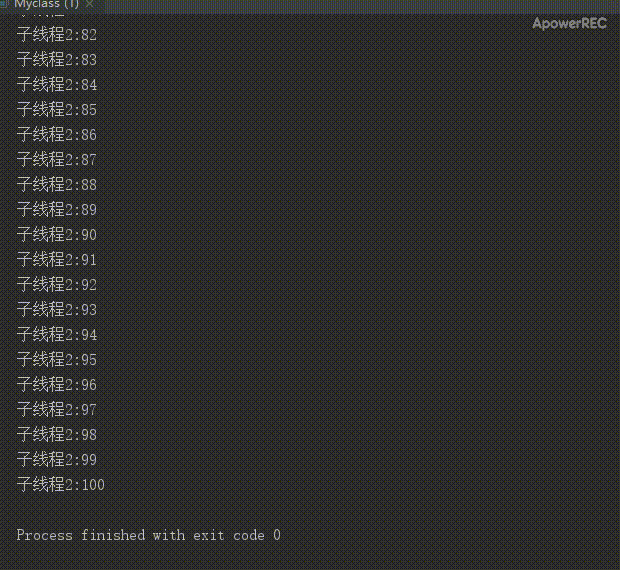Click the 'Process finished with exit code 0' message

149,535
